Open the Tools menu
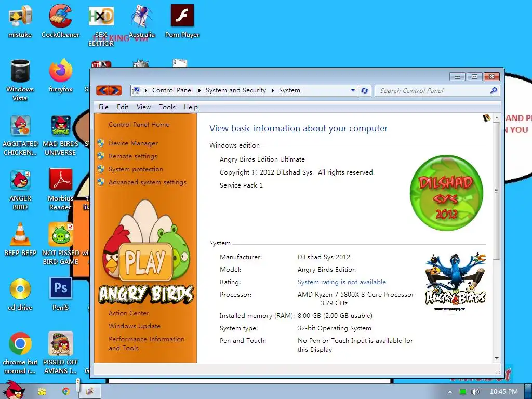Image resolution: width=532 pixels, height=399 pixels. pyautogui.click(x=167, y=107)
